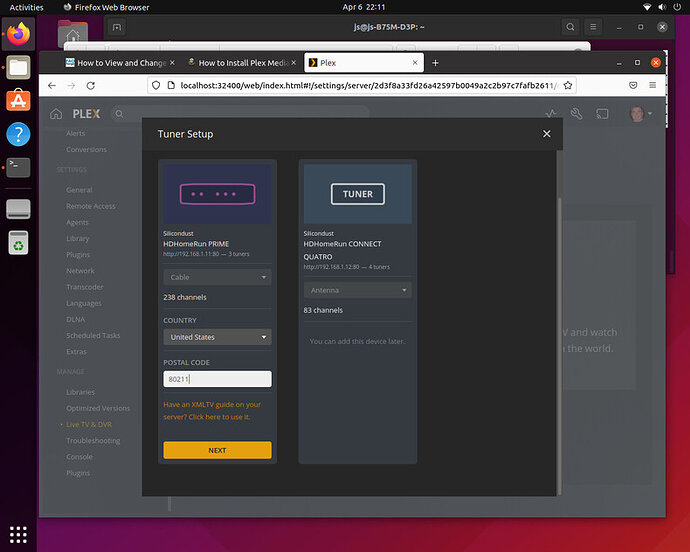Click the Firefox back arrow

point(52,85)
